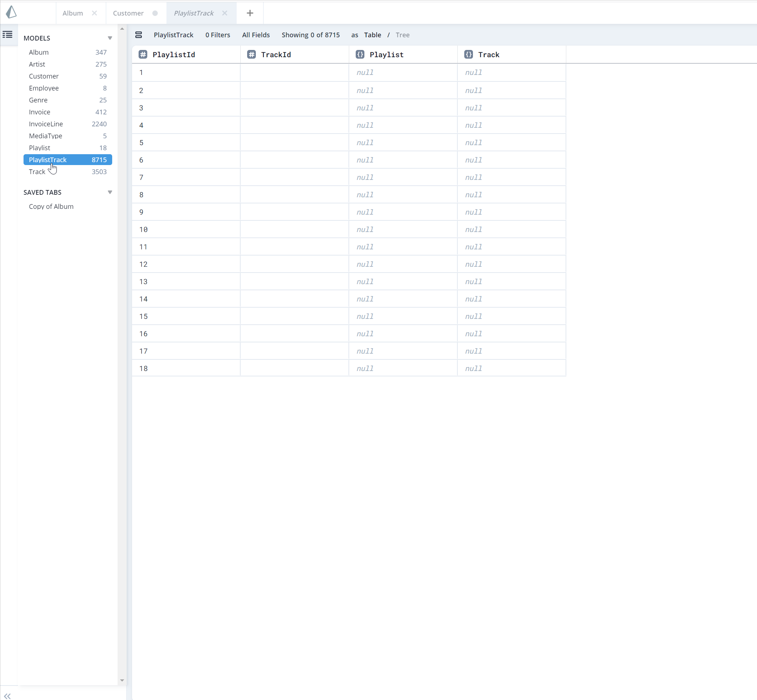
Task: Click the number type icon on TrackId column
Action: click(x=251, y=54)
